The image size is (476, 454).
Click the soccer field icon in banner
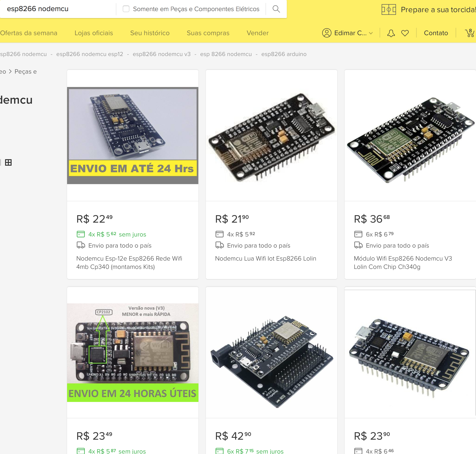click(x=389, y=10)
